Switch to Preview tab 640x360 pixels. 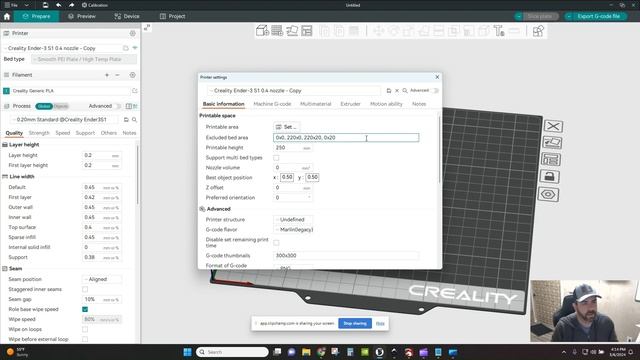(82, 16)
